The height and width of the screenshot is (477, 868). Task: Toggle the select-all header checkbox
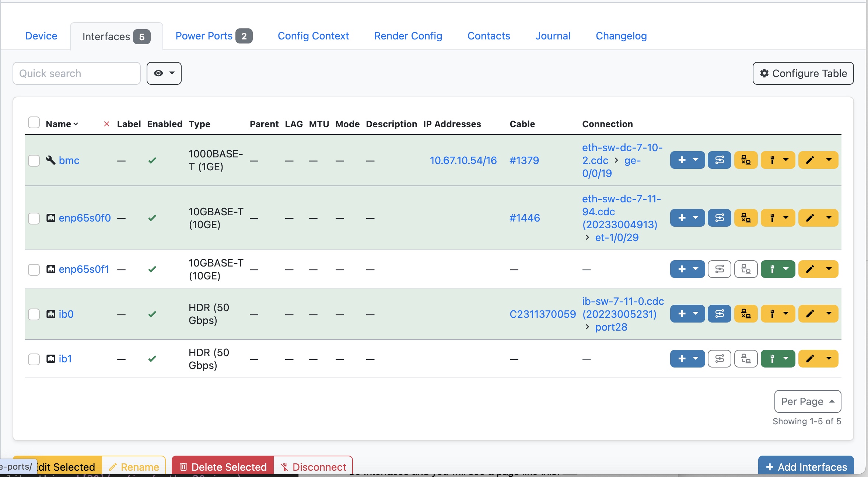point(34,122)
